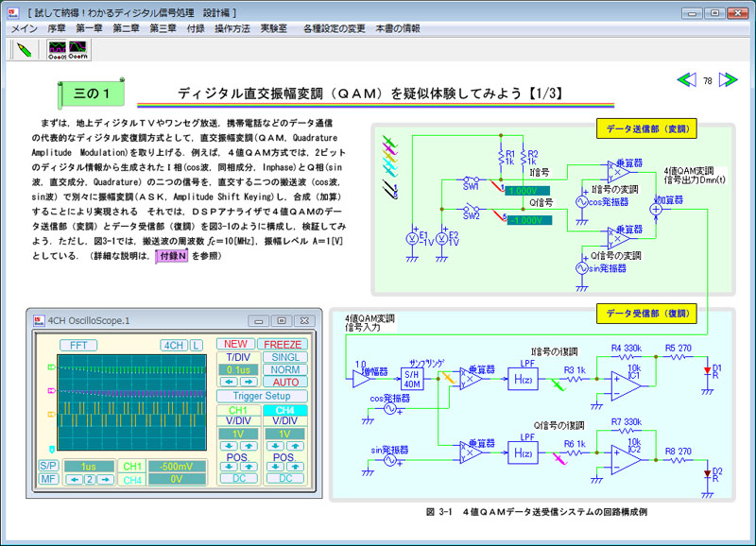Click the yellow probe after S/H block
This screenshot has width=756, height=546.
[449, 377]
